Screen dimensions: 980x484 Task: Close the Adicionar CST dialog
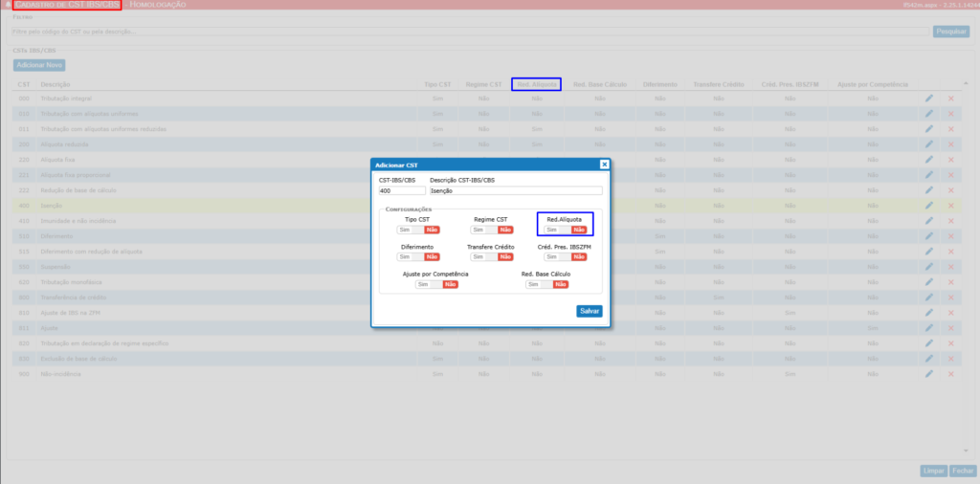tap(604, 165)
